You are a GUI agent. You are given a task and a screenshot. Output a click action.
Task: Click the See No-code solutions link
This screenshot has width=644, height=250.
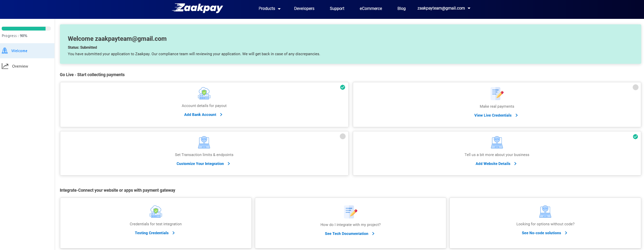(541, 233)
